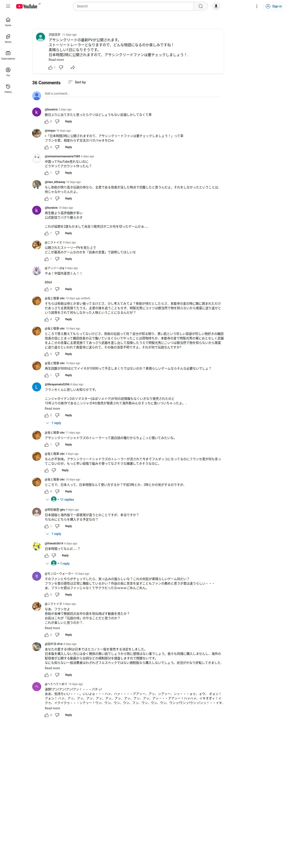Click the Sign in button
Screen dimensions: 289x868
[274, 6]
